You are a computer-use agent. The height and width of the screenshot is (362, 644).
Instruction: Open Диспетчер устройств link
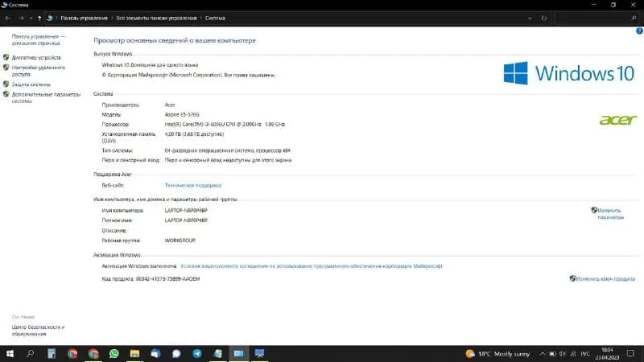[36, 57]
